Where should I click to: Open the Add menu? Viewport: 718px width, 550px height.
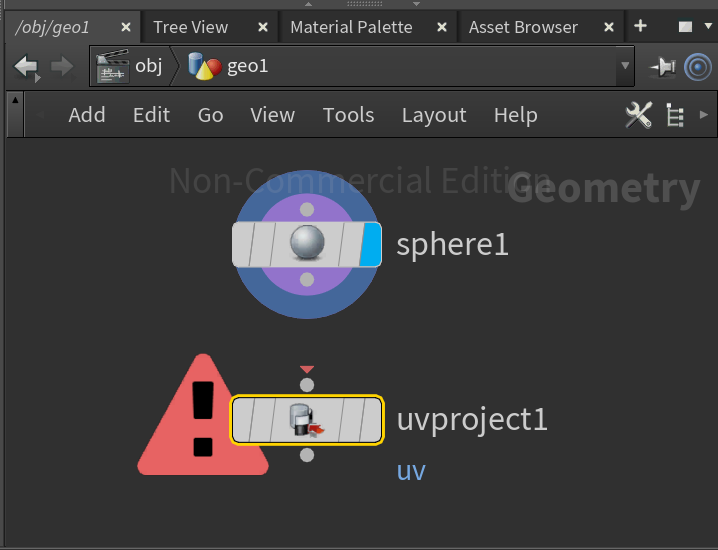[87, 115]
